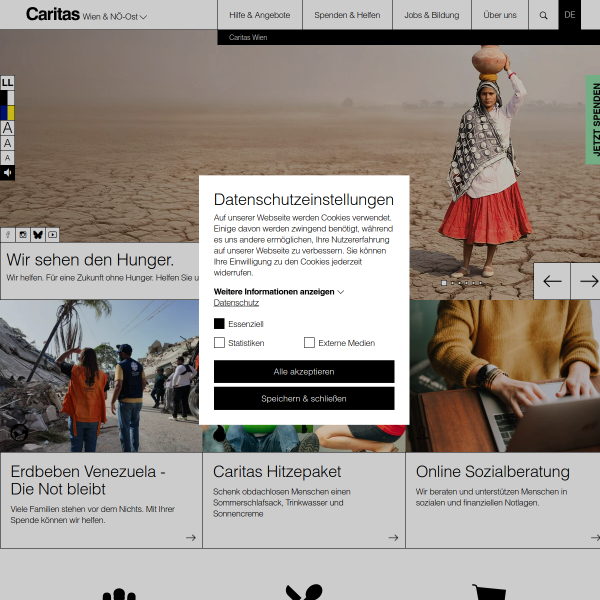Open the Instagram social icon
Screen dimensions: 600x600
(23, 235)
